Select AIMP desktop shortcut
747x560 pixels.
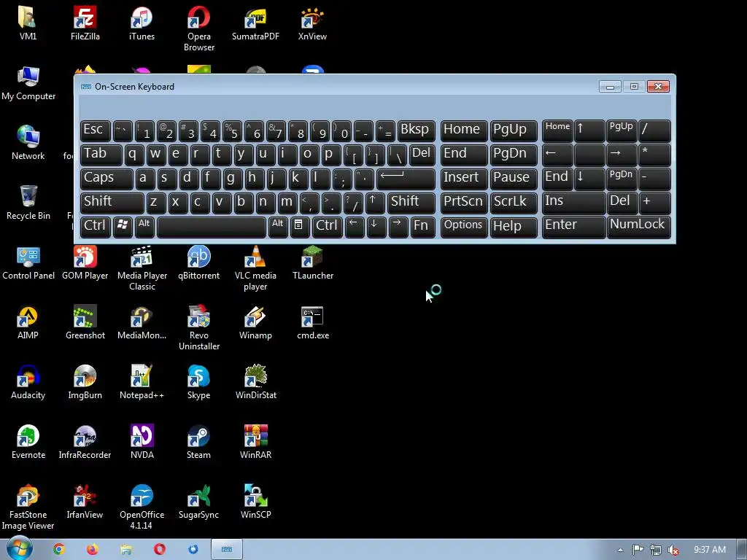tap(28, 322)
